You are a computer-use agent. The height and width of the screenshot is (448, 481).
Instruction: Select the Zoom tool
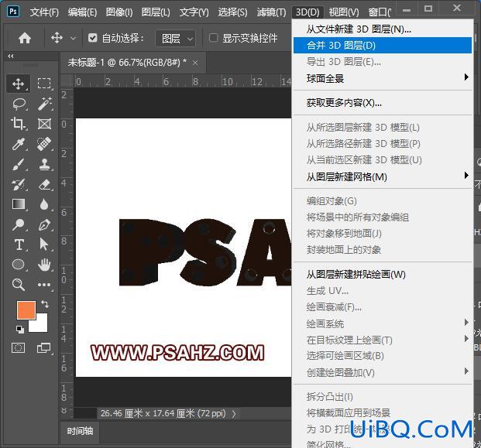click(18, 285)
